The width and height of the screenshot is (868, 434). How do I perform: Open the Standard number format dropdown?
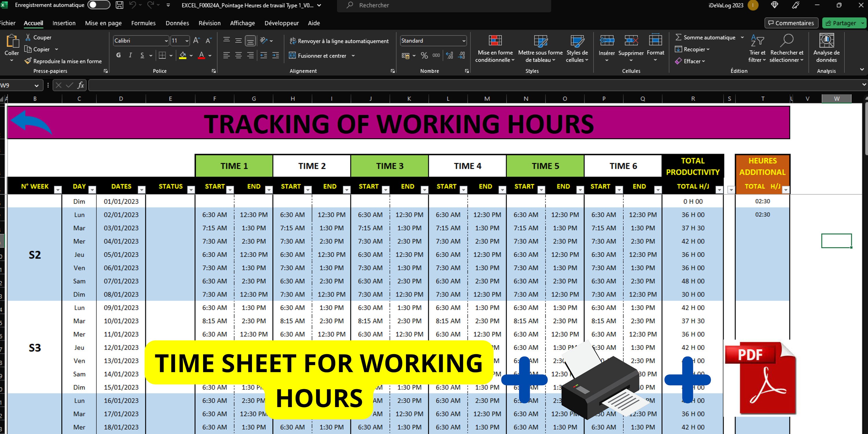click(463, 41)
